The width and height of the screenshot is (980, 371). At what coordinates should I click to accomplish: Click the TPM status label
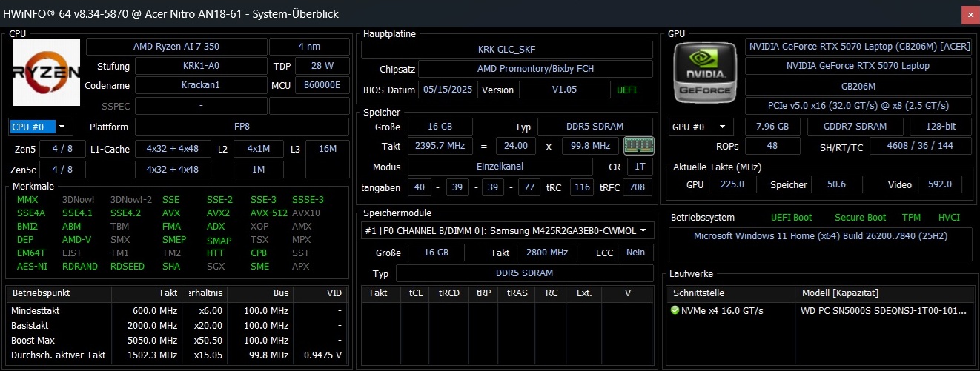[911, 218]
